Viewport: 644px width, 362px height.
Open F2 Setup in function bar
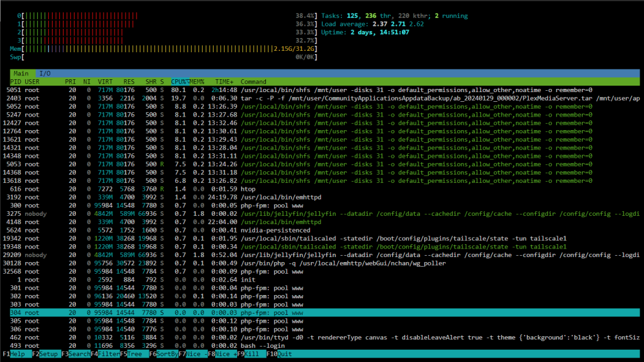click(x=46, y=354)
